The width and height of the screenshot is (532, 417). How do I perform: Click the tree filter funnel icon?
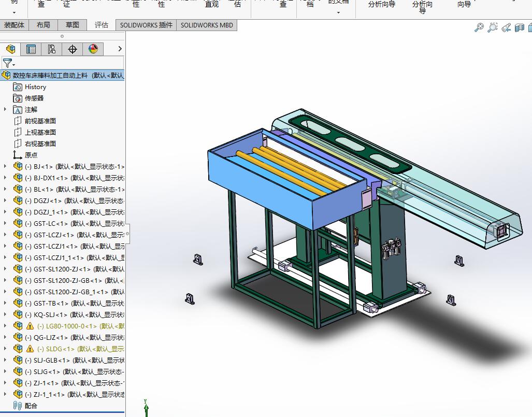click(x=7, y=63)
